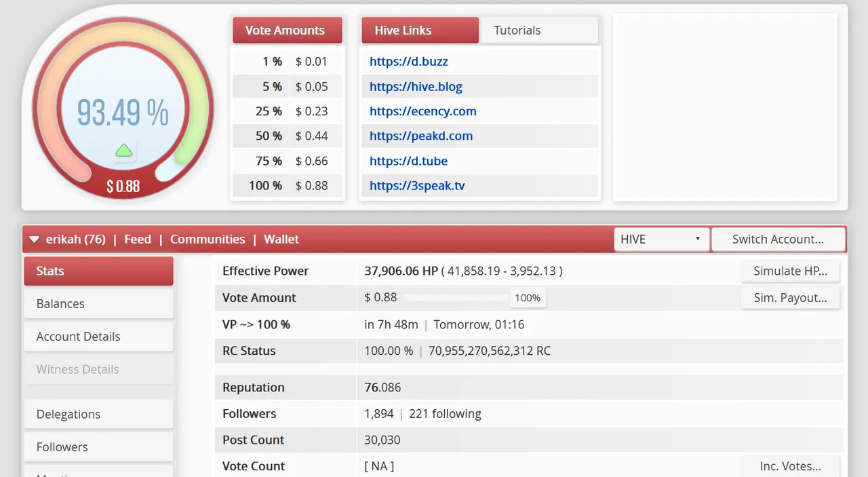
Task: Open the https://peakd.com link
Action: point(421,136)
